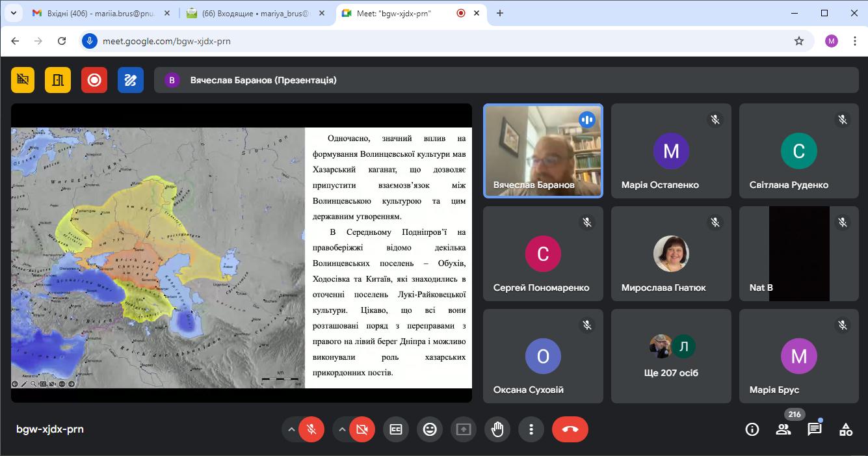Toggle closed captions

tap(396, 429)
